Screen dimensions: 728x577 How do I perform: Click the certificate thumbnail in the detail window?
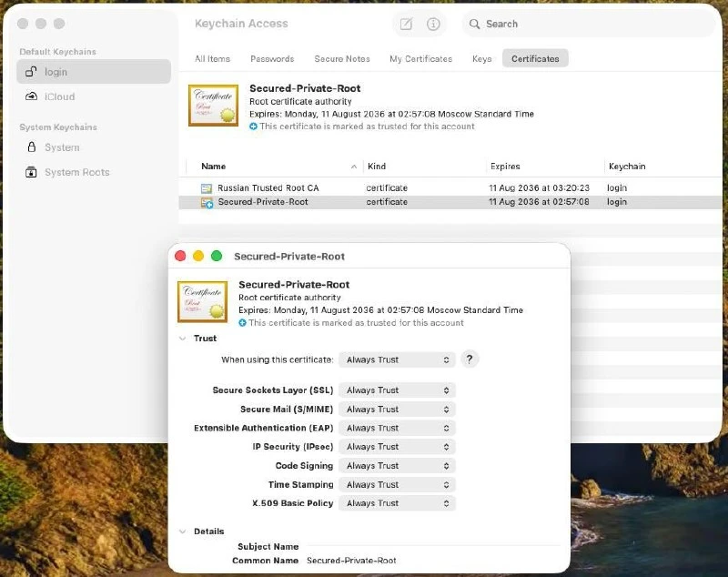[x=202, y=301]
